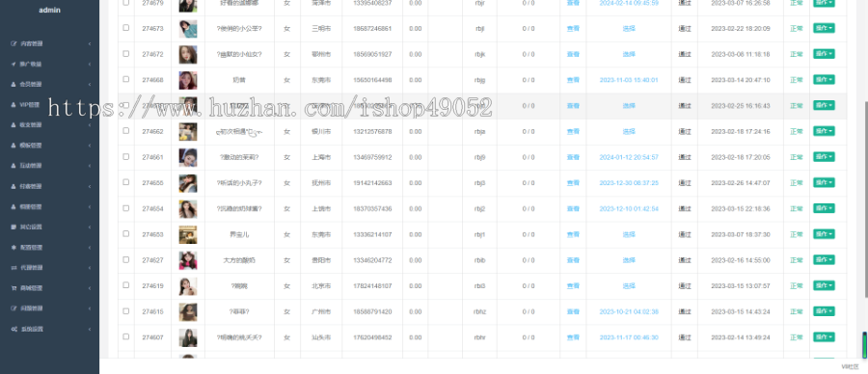Check the box for row 274607
Screen dimensions: 868x374
click(126, 336)
